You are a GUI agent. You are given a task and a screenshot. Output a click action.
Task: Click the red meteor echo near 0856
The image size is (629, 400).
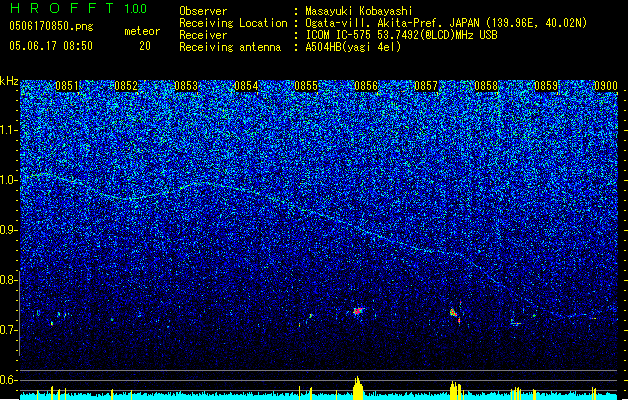[x=358, y=311]
